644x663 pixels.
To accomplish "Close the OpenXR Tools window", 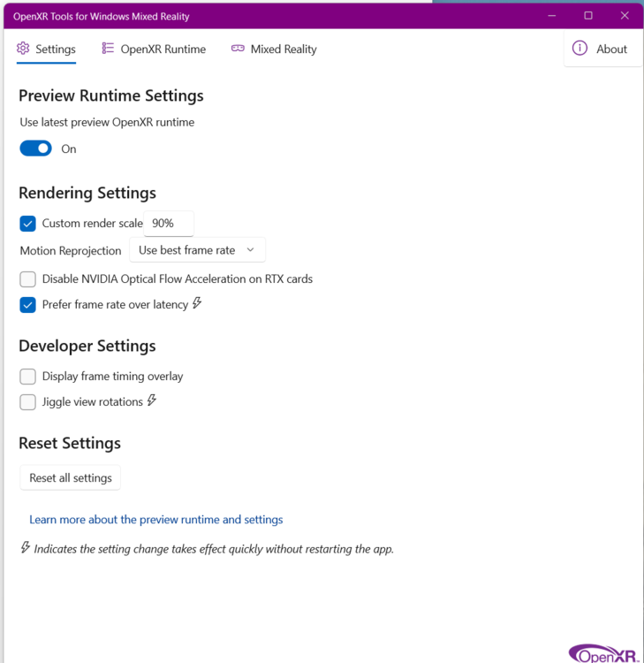I will coord(625,16).
